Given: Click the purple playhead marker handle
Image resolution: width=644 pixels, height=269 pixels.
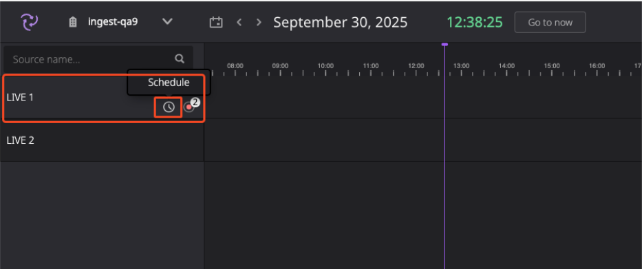Looking at the screenshot, I should (444, 44).
